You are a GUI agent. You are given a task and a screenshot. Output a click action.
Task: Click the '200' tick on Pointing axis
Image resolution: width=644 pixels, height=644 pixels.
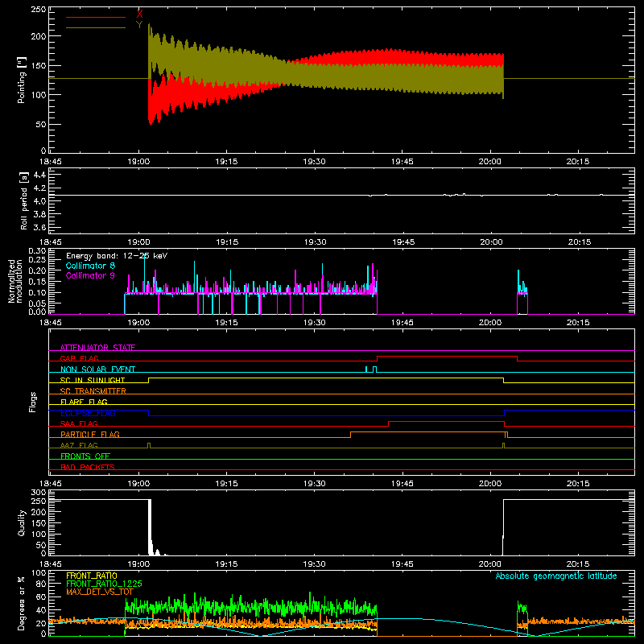39,36
